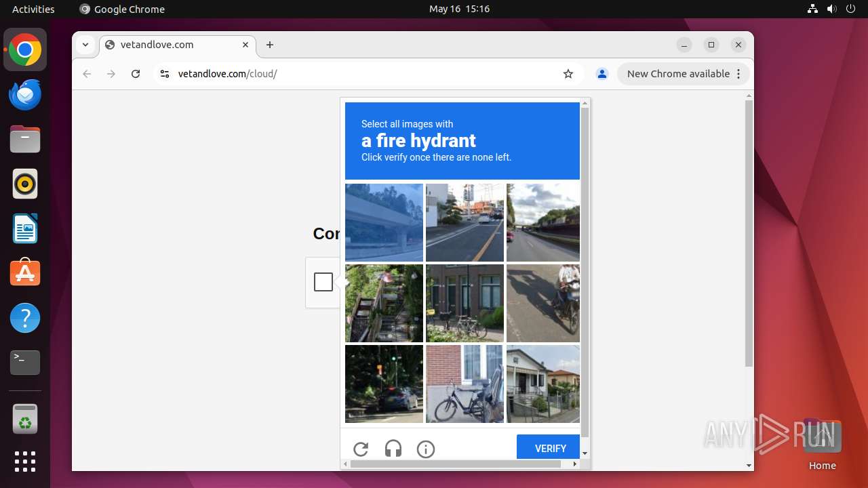This screenshot has height=488, width=868.
Task: Select the garden staircase image tile
Action: click(384, 303)
